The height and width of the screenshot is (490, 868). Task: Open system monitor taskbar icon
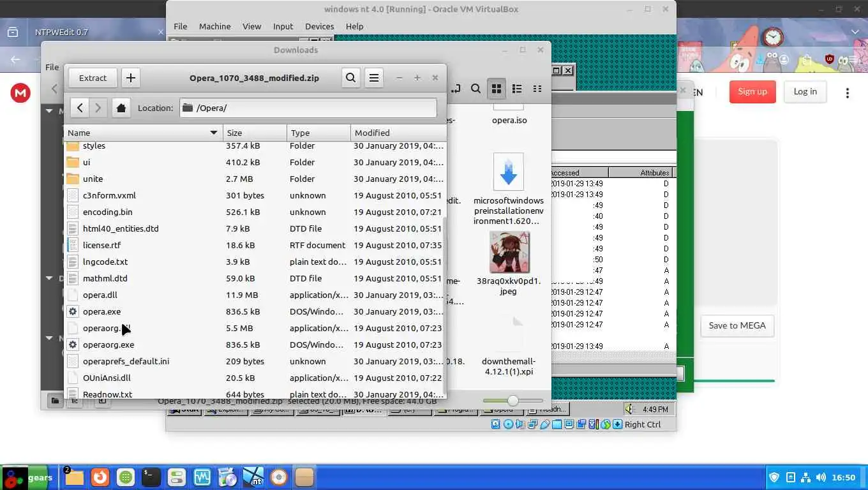pyautogui.click(x=202, y=477)
